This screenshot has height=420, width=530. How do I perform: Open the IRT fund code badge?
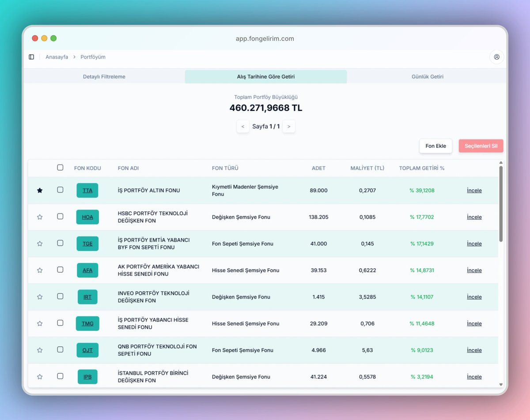coord(87,297)
